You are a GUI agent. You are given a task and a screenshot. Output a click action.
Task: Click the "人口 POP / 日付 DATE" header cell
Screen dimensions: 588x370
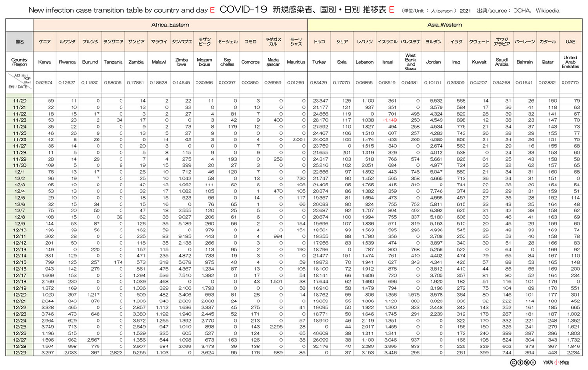tap(19, 83)
